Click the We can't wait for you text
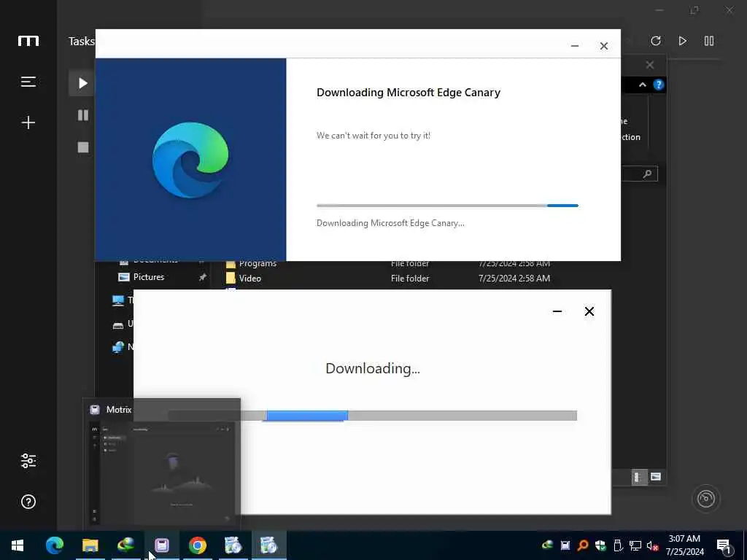 pyautogui.click(x=373, y=136)
